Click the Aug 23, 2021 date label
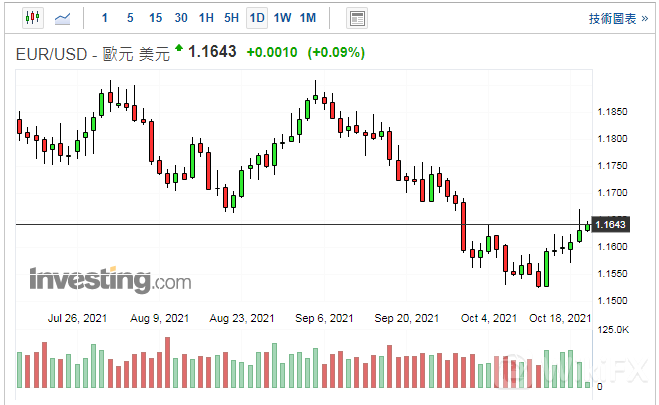 tap(242, 318)
